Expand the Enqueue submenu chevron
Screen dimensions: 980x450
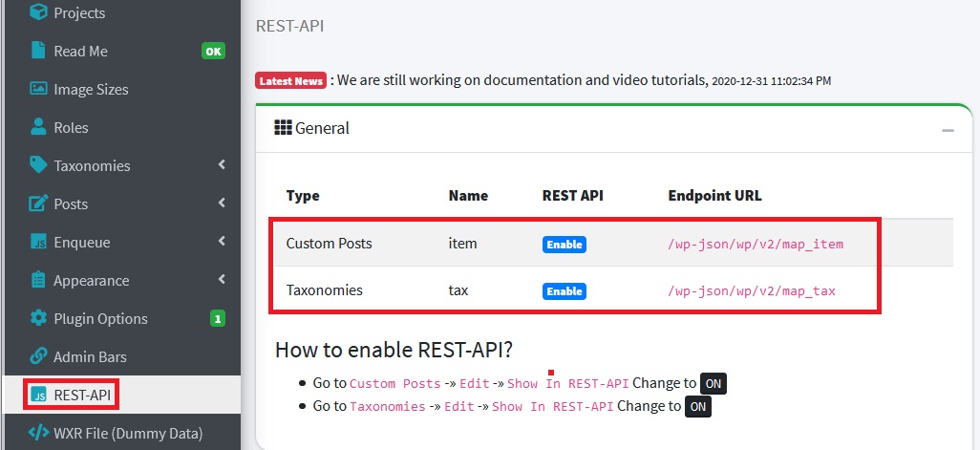pos(222,242)
